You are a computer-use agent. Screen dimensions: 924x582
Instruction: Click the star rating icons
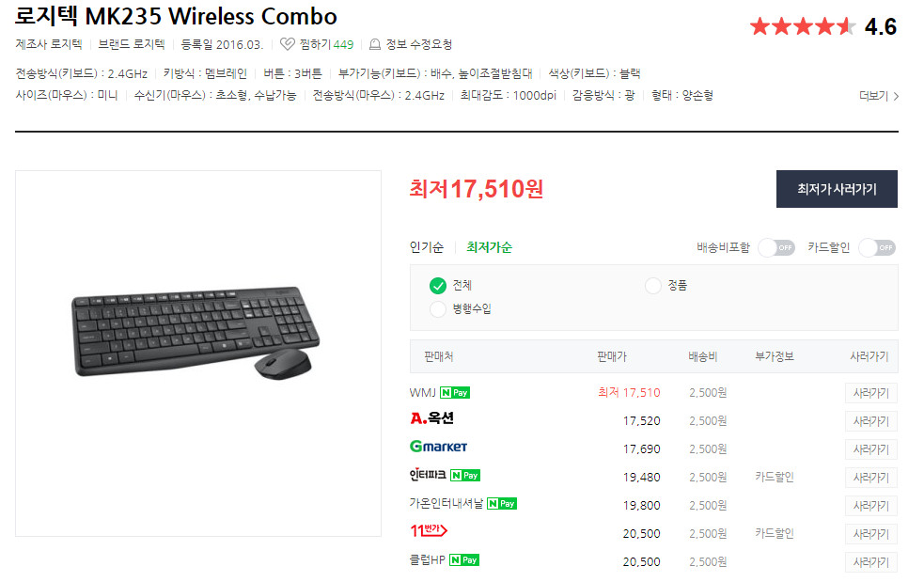click(x=803, y=26)
